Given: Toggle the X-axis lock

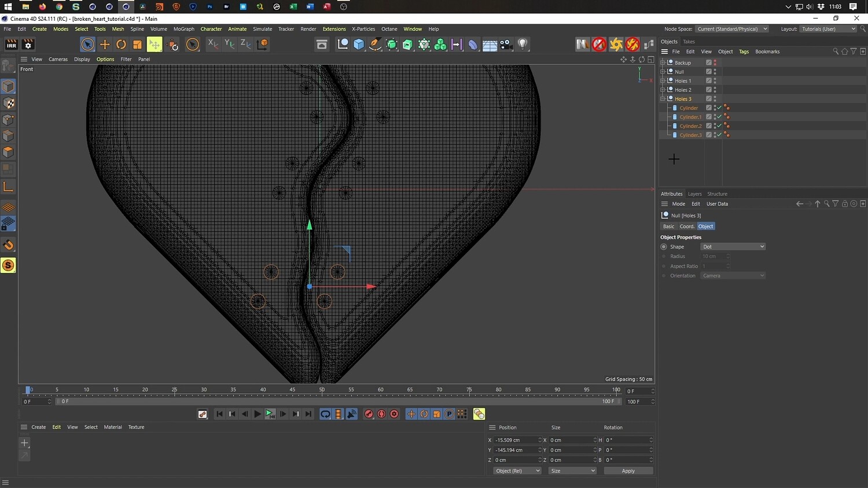Looking at the screenshot, I should click(213, 45).
